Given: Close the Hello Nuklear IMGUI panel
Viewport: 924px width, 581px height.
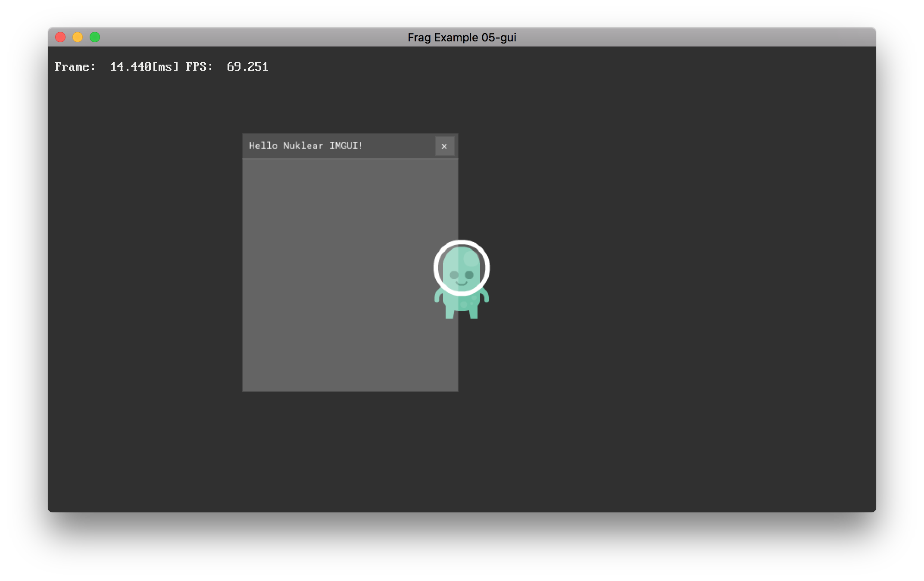Looking at the screenshot, I should 444,146.
